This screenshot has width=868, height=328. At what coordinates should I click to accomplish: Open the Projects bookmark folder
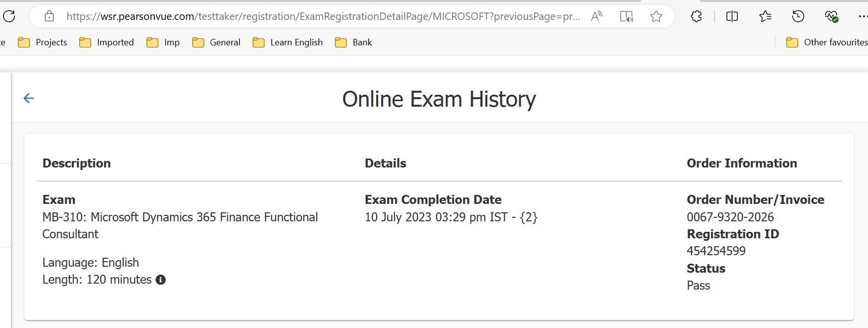42,42
